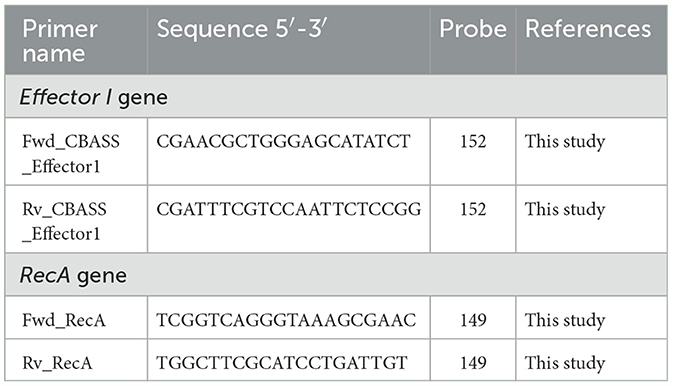Select the Rv_RecA primer name cell
The image size is (673, 386).
[x=76, y=360]
